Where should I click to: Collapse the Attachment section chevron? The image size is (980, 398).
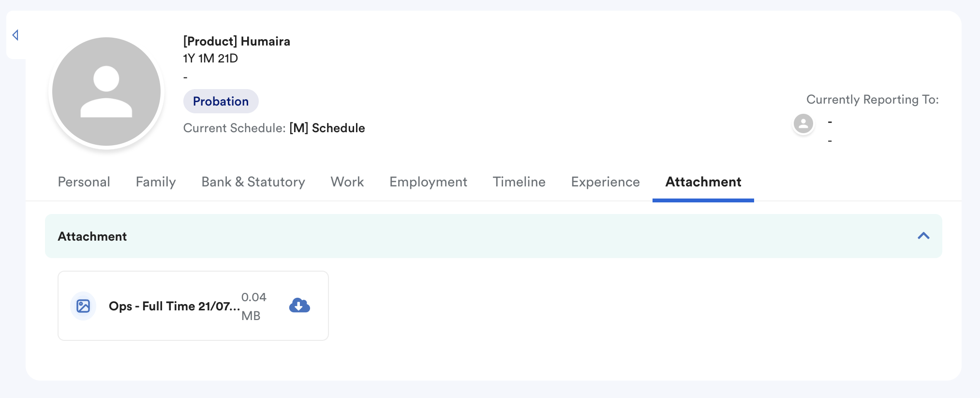(923, 236)
